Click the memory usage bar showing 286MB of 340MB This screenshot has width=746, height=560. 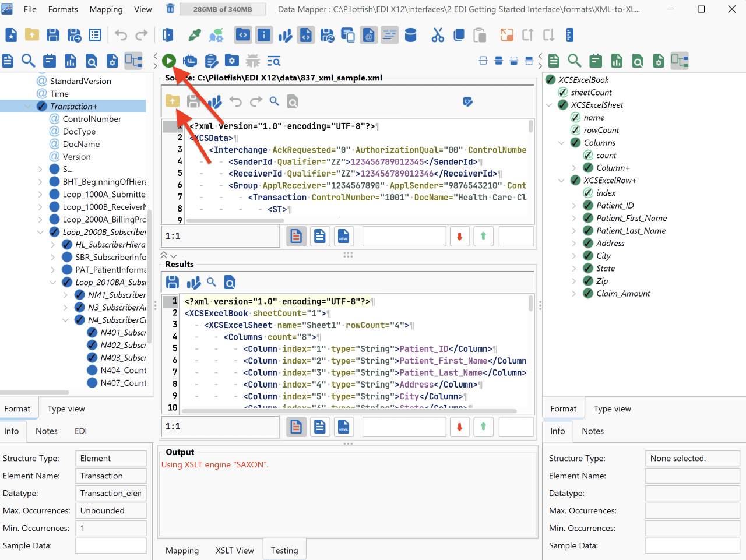(x=223, y=9)
